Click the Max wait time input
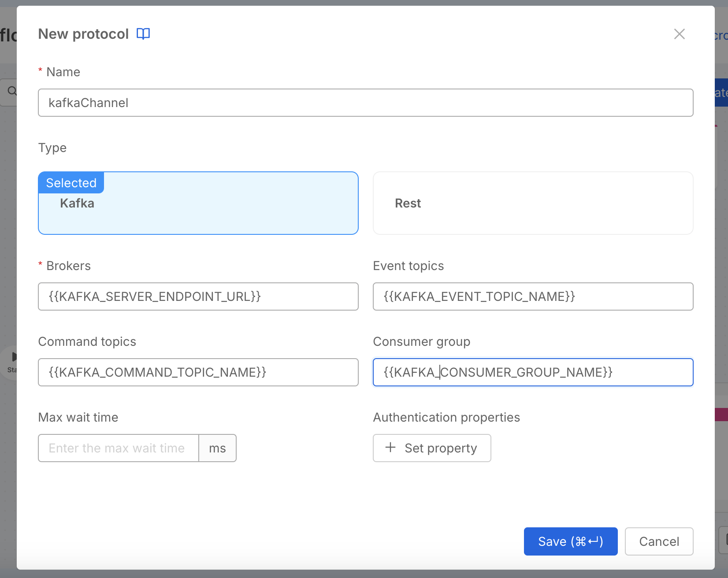The width and height of the screenshot is (728, 578). pyautogui.click(x=118, y=448)
